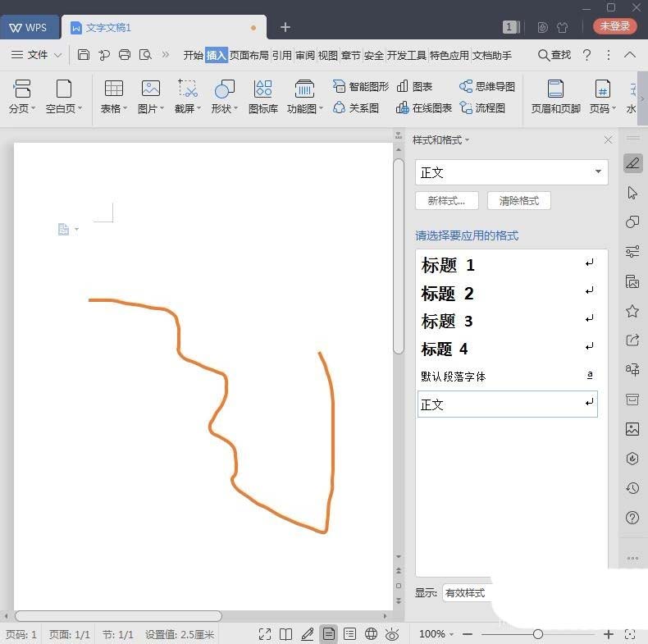The height and width of the screenshot is (644, 648).
Task: Open the 有效样式 display dropdown
Action: (x=467, y=593)
